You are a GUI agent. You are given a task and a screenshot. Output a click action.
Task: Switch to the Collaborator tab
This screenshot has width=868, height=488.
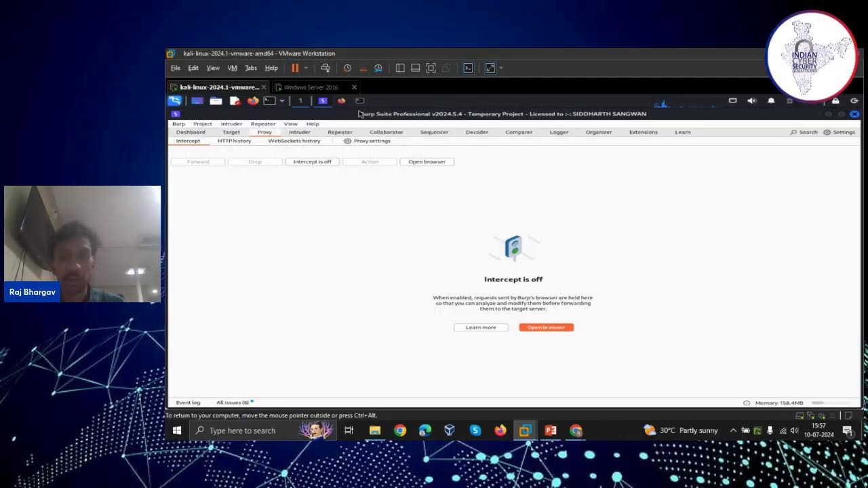[x=387, y=132]
